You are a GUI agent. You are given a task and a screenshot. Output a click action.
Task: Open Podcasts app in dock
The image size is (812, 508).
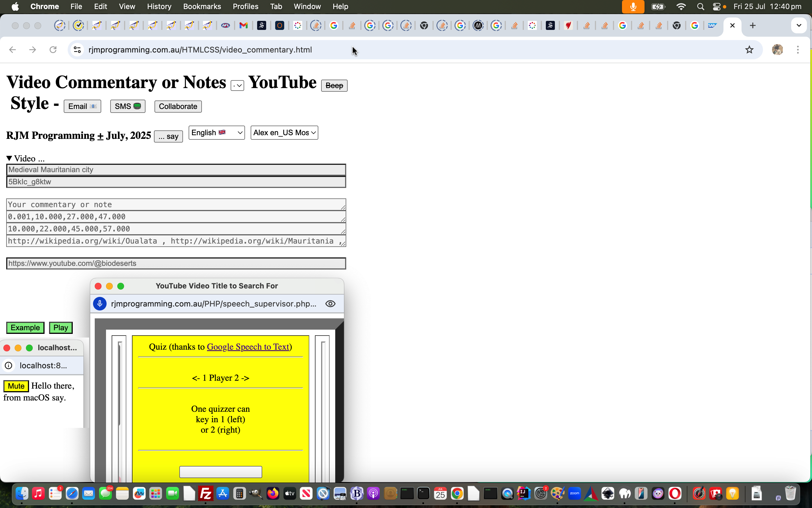pos(373,494)
